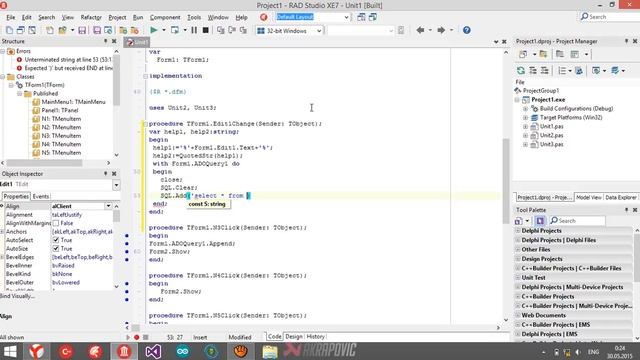This screenshot has height=360, width=640.
Task: Pin the Structure panel
Action: pyautogui.click(x=105, y=41)
